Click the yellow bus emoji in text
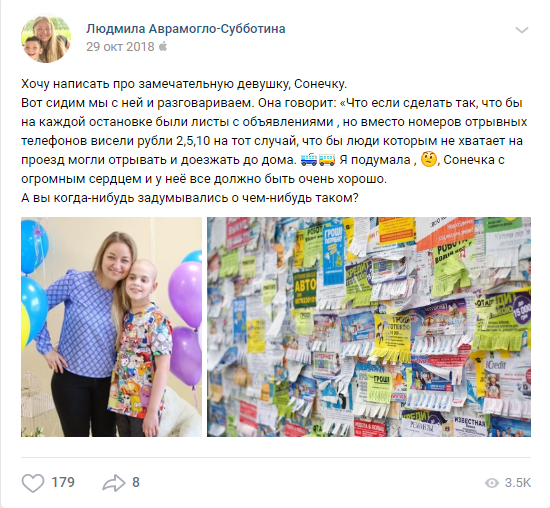 pos(327,160)
